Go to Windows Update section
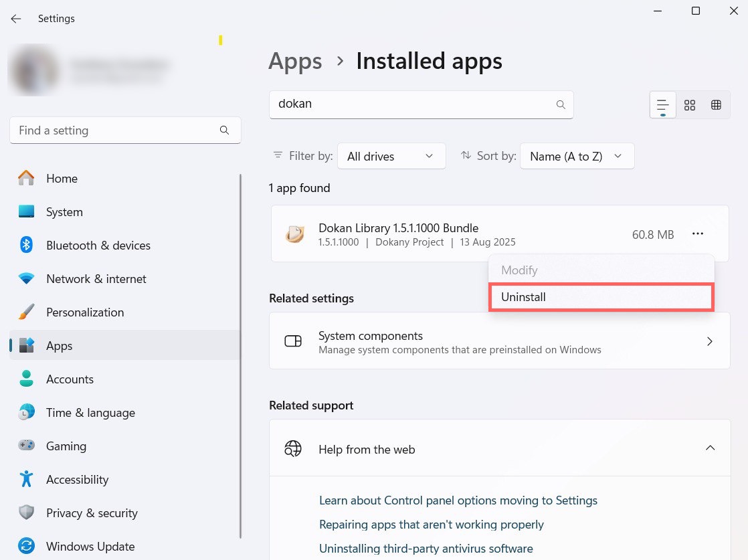The image size is (748, 560). click(x=90, y=547)
